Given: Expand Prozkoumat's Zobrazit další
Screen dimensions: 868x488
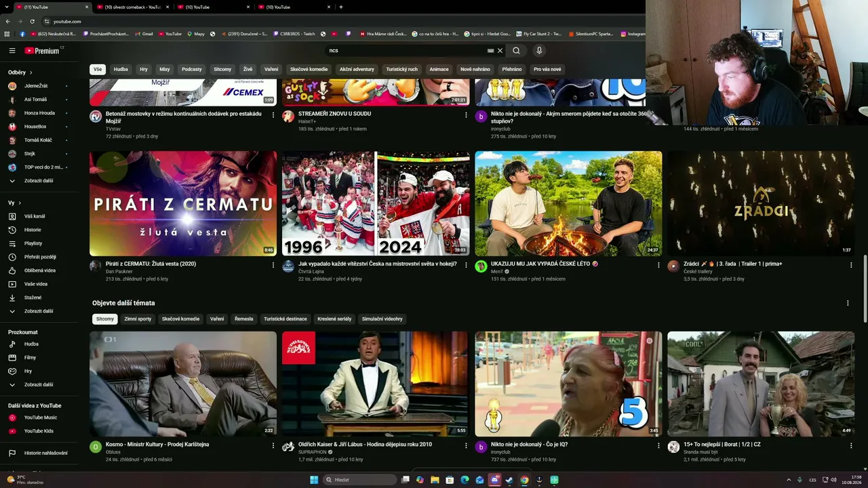Looking at the screenshot, I should coord(39,385).
